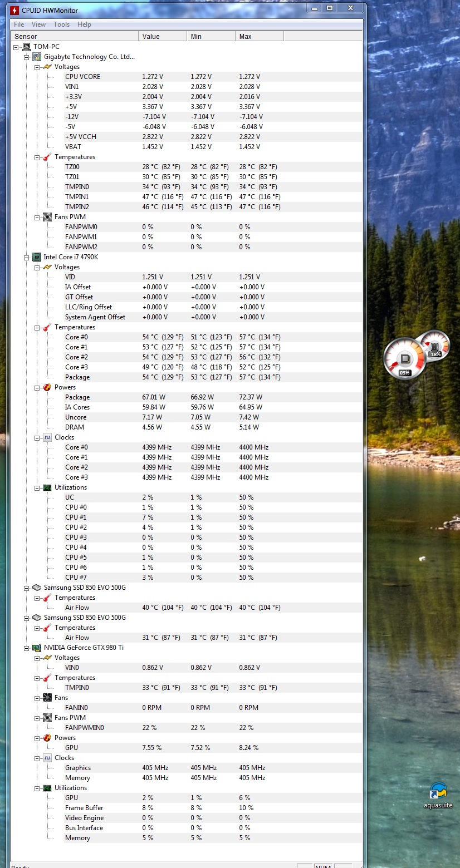
Task: Click the GPU Utilizations graph icon
Action: click(x=47, y=788)
